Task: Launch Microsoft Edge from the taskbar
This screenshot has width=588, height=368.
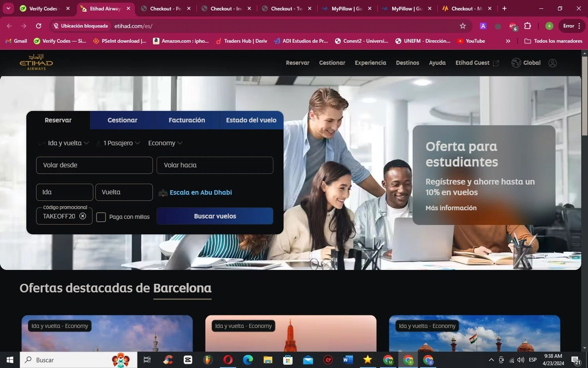Action: coord(248,360)
